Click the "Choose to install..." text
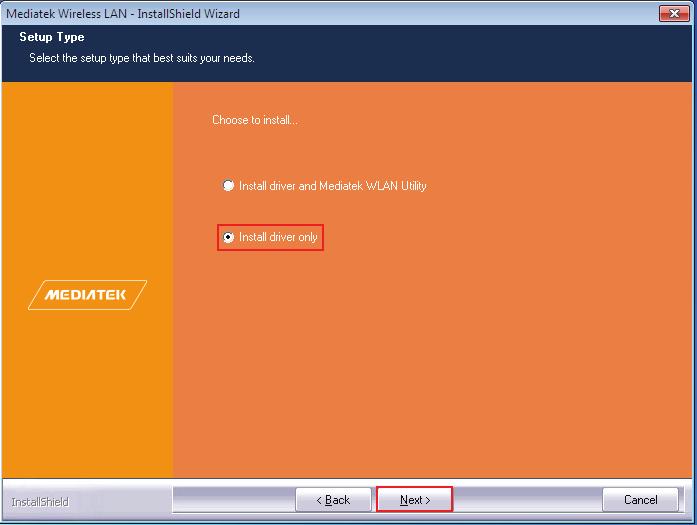The height and width of the screenshot is (525, 697). 255,120
